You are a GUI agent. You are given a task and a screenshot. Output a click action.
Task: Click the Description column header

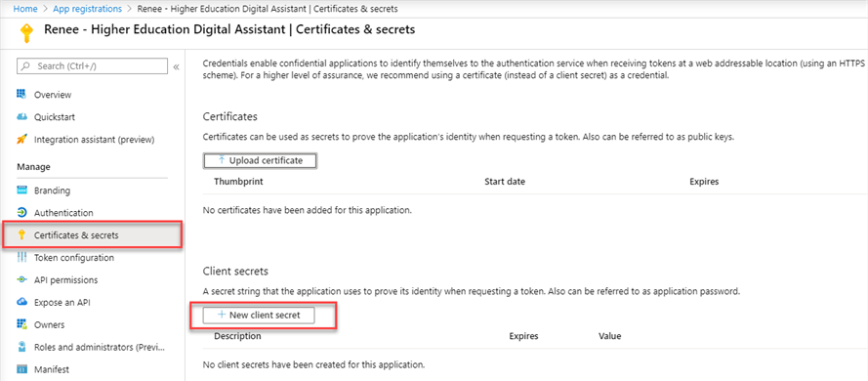(237, 336)
